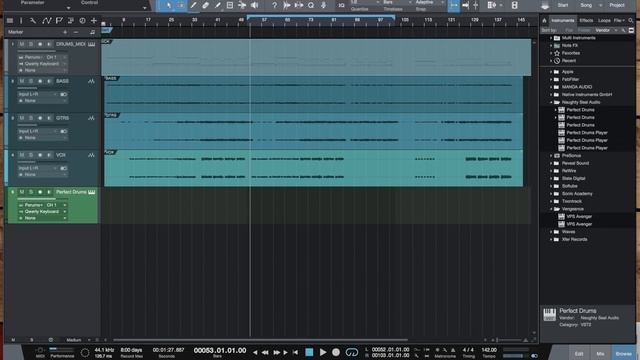
Task: Mute the DRUMS_MIDI track
Action: tap(22, 44)
